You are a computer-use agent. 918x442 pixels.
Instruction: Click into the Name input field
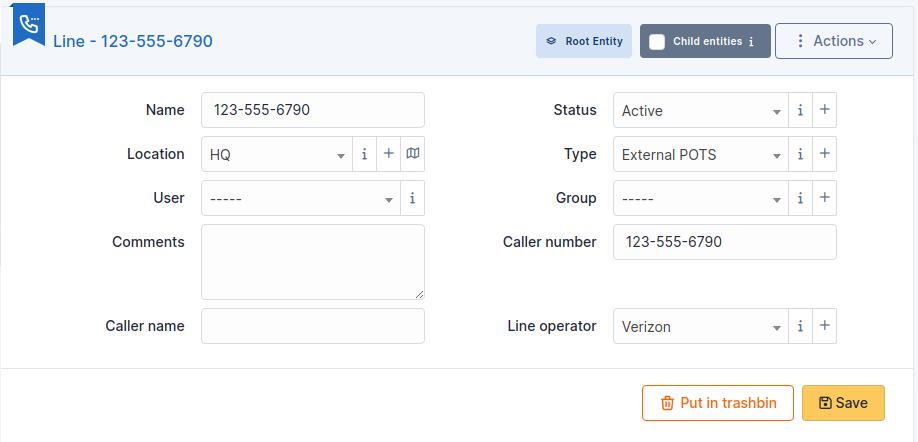(313, 110)
